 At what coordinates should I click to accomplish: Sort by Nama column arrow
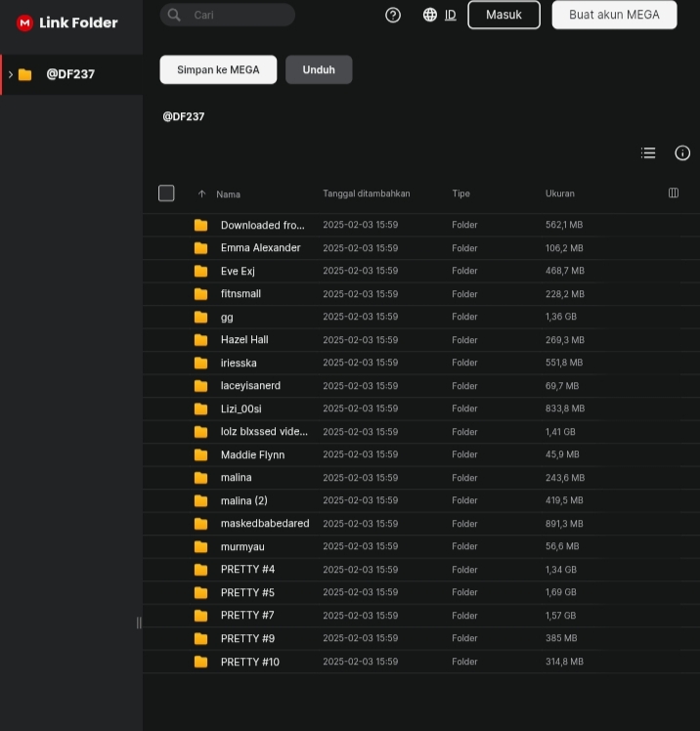pos(202,193)
